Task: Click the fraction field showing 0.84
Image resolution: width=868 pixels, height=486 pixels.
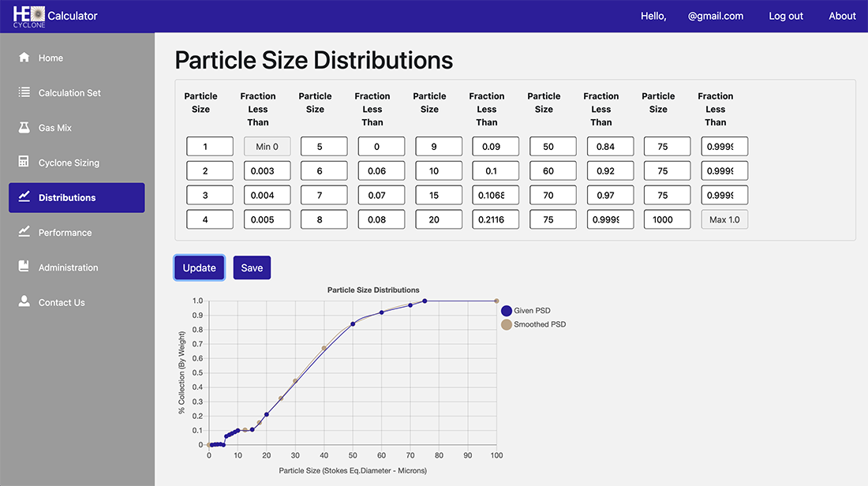Action: coord(610,147)
